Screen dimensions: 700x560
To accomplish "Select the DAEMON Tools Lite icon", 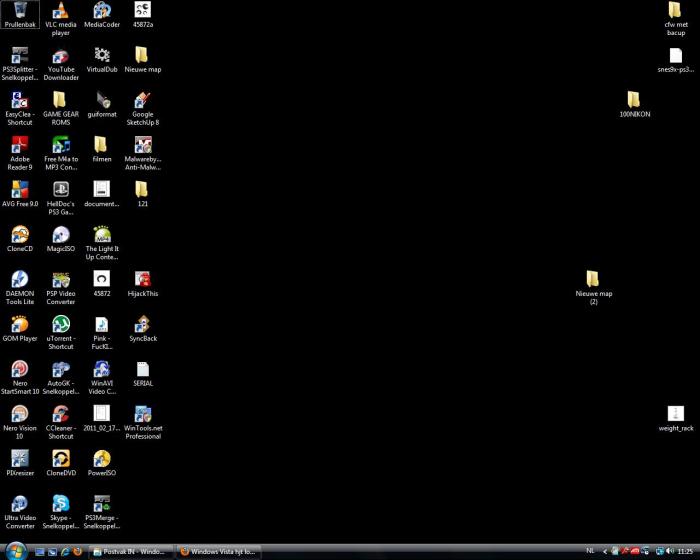I will [19, 280].
